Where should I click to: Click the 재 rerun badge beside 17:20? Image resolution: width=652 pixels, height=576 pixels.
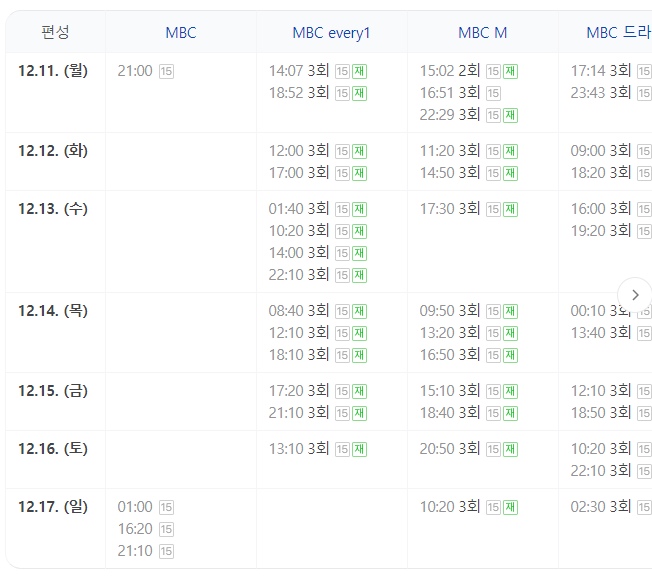click(x=360, y=391)
